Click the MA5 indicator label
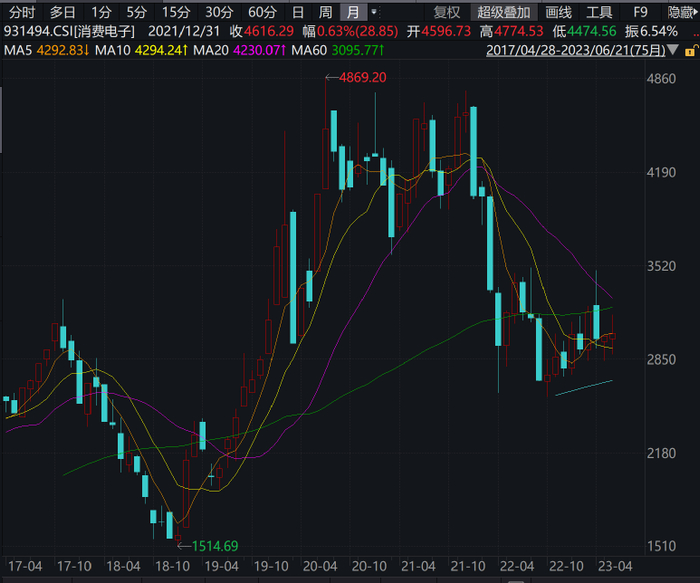 tap(17, 50)
